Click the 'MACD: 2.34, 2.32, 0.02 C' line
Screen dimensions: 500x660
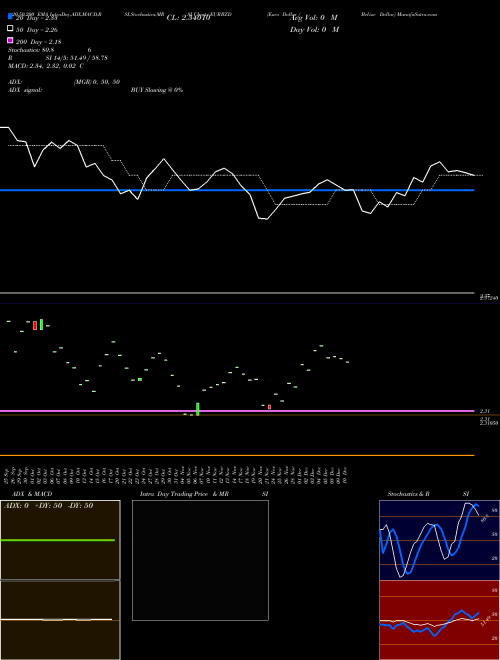tap(45, 66)
